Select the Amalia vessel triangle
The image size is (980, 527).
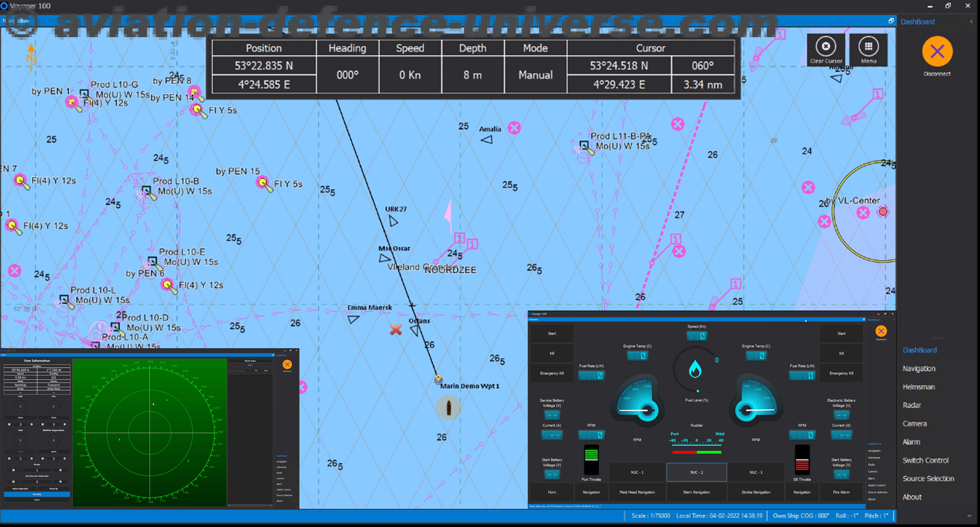(x=487, y=140)
